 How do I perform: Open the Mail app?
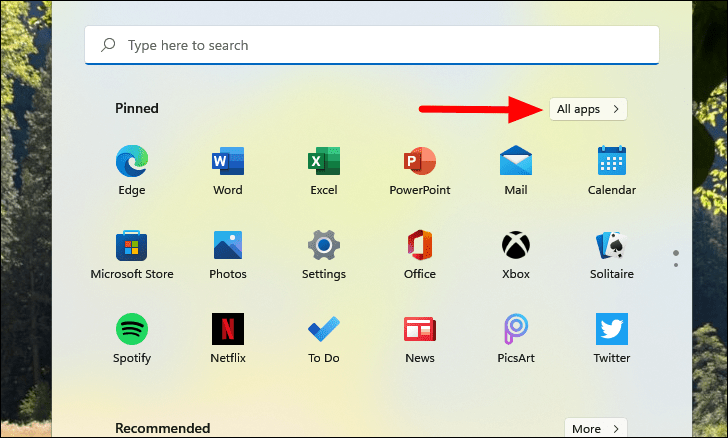(516, 170)
